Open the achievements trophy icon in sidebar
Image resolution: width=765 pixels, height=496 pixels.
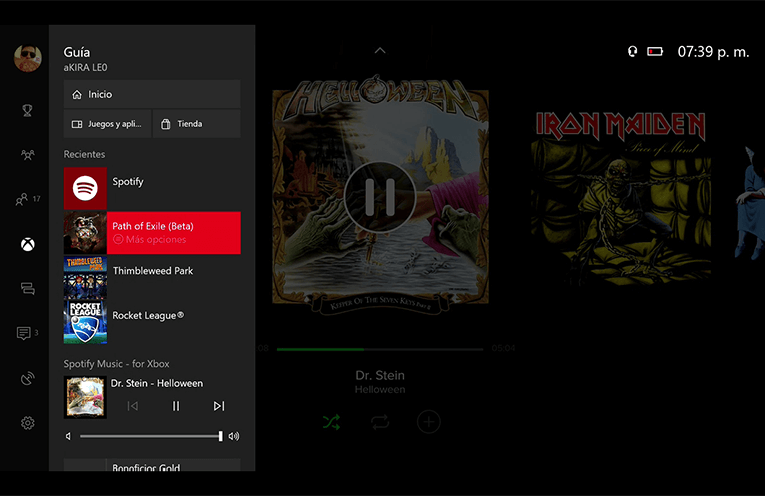[27, 111]
